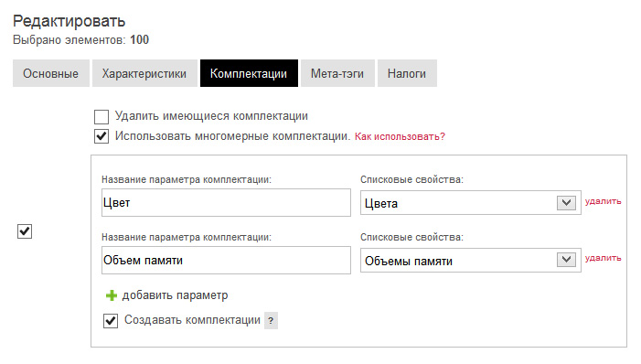Click удалить next to Цвета dropdown

(x=603, y=201)
